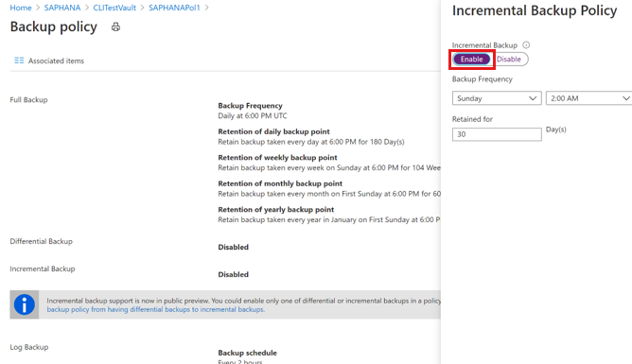Click the Backup Frequency label in side panel
Image resolution: width=632 pixels, height=364 pixels.
click(x=483, y=79)
